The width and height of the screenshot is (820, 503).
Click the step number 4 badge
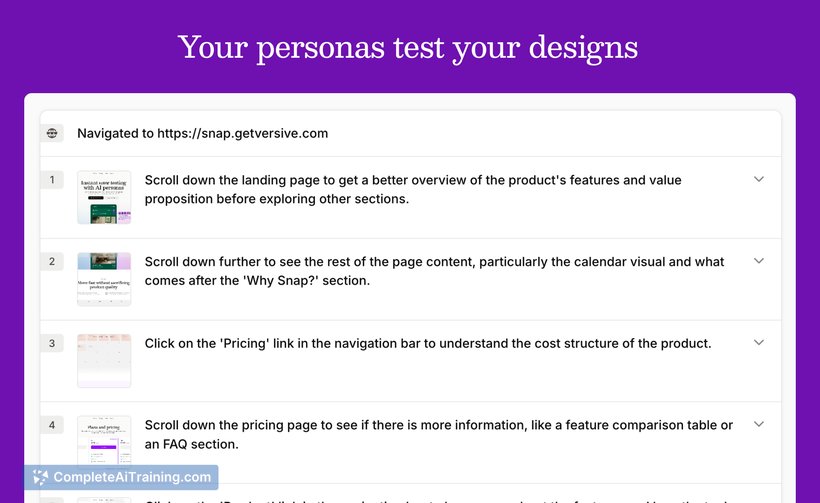(x=52, y=425)
